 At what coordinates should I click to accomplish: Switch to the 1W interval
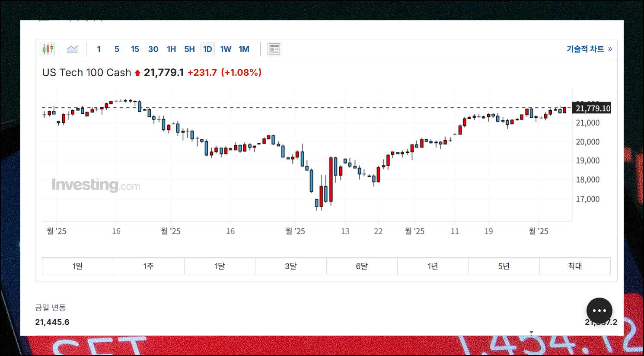pyautogui.click(x=226, y=49)
